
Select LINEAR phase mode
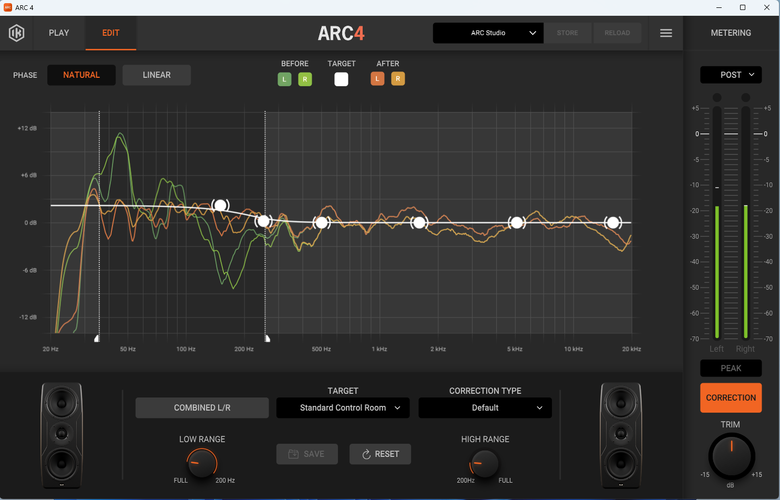tap(157, 75)
